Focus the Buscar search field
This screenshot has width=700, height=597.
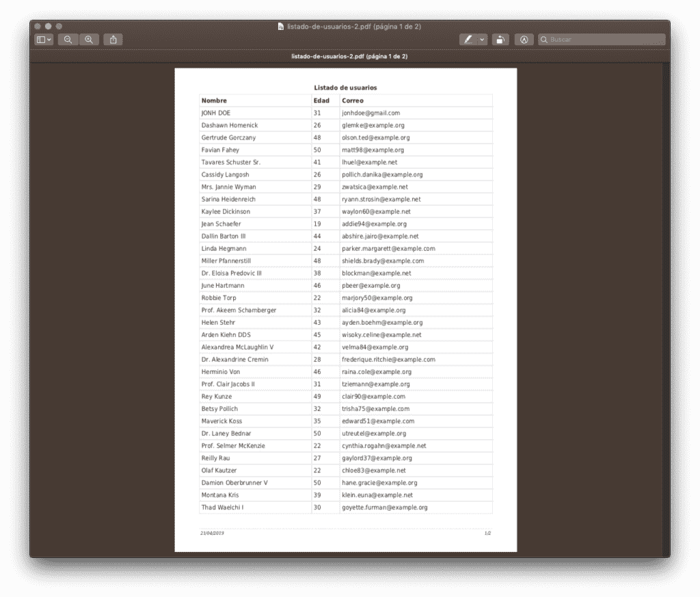[x=602, y=40]
